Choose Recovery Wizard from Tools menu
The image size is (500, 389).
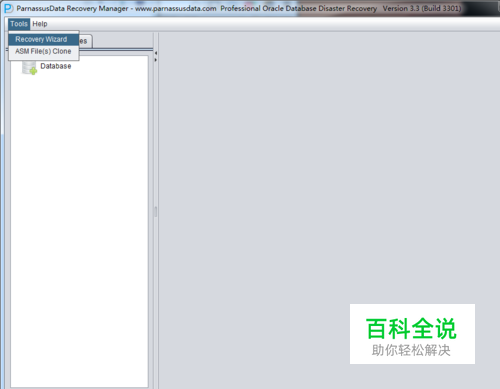(44, 39)
